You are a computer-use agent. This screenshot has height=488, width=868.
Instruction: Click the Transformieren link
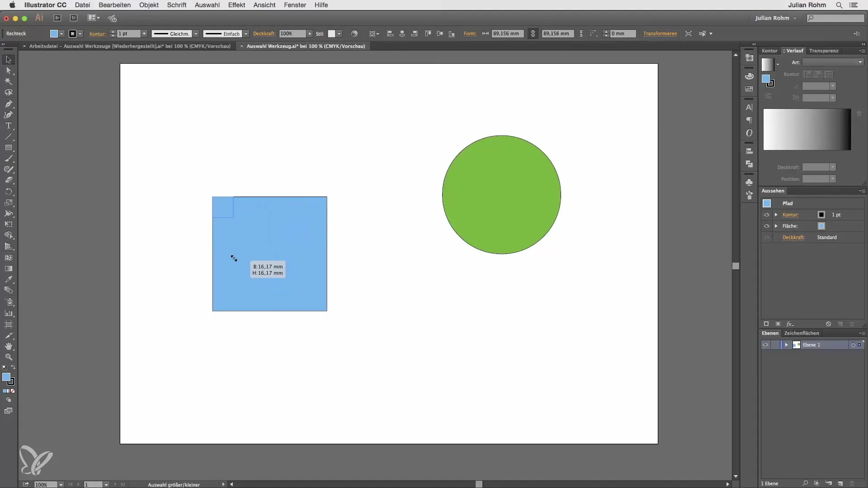[660, 34]
